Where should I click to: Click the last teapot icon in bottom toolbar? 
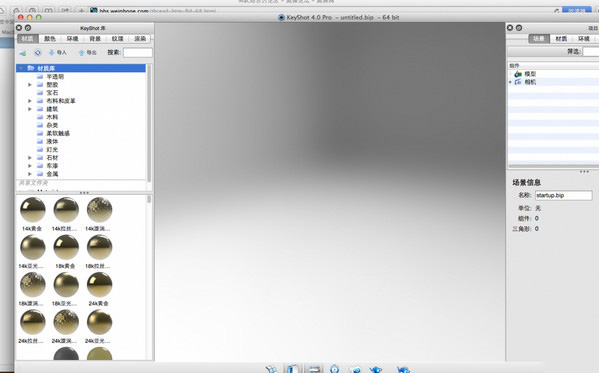pyautogui.click(x=403, y=369)
